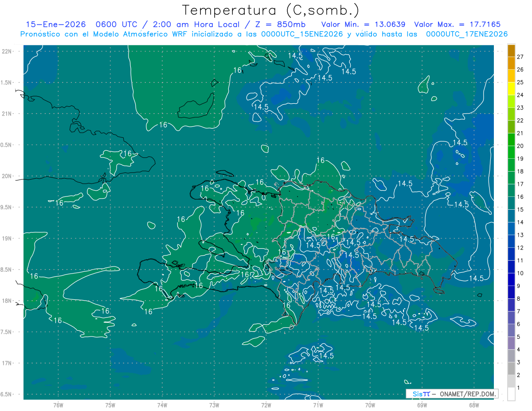Click the 'Valor Max. = 17.7165' value
This screenshot has height=411, width=532.
457,24
